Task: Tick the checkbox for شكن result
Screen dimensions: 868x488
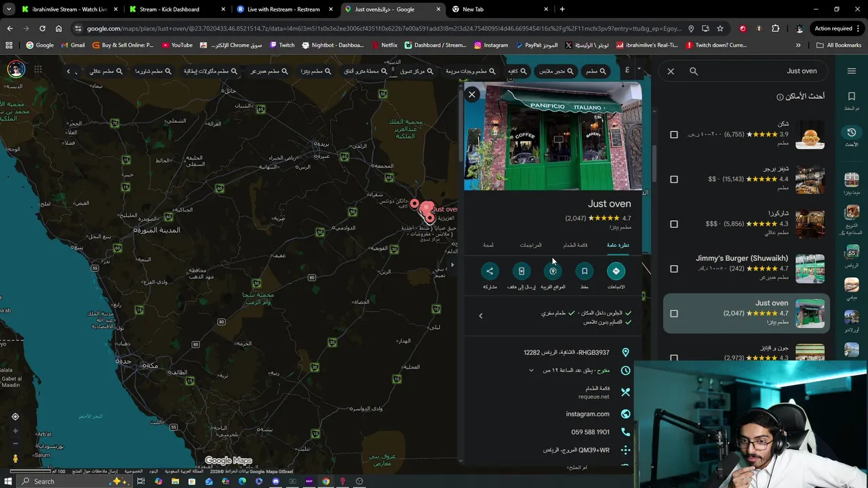Action: coord(674,135)
